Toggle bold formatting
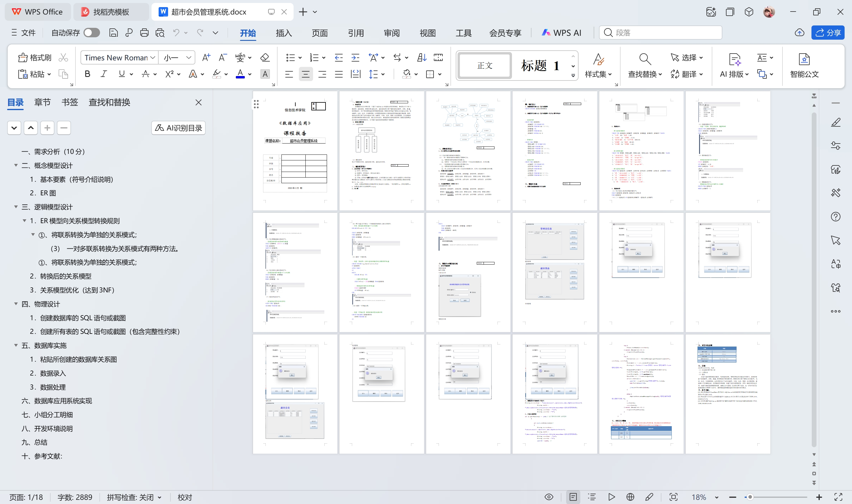Image resolution: width=852 pixels, height=504 pixels. click(87, 74)
